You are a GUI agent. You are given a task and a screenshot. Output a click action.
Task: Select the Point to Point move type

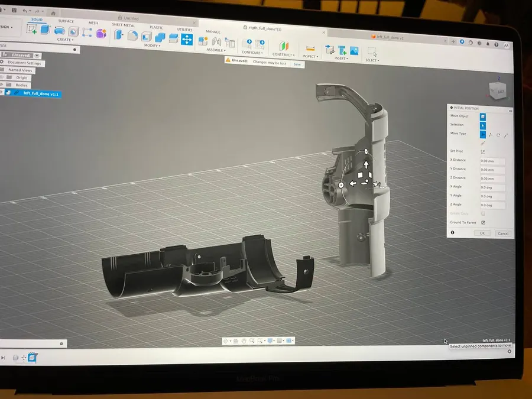click(506, 135)
